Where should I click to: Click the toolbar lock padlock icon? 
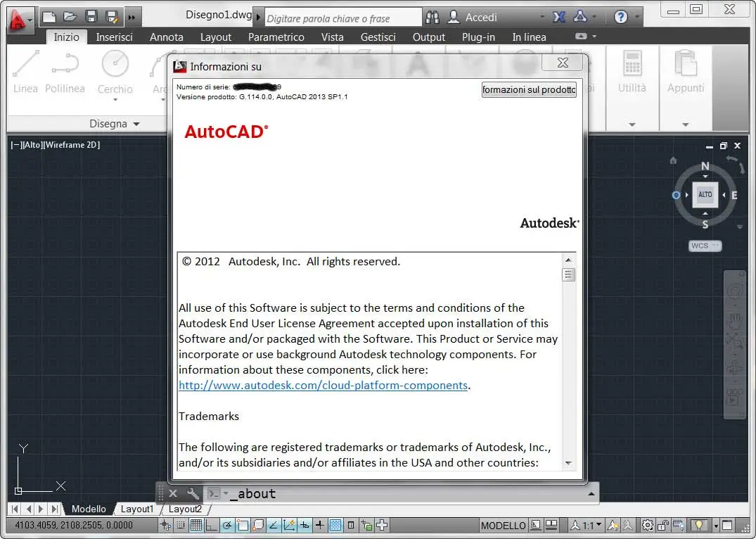(x=663, y=525)
